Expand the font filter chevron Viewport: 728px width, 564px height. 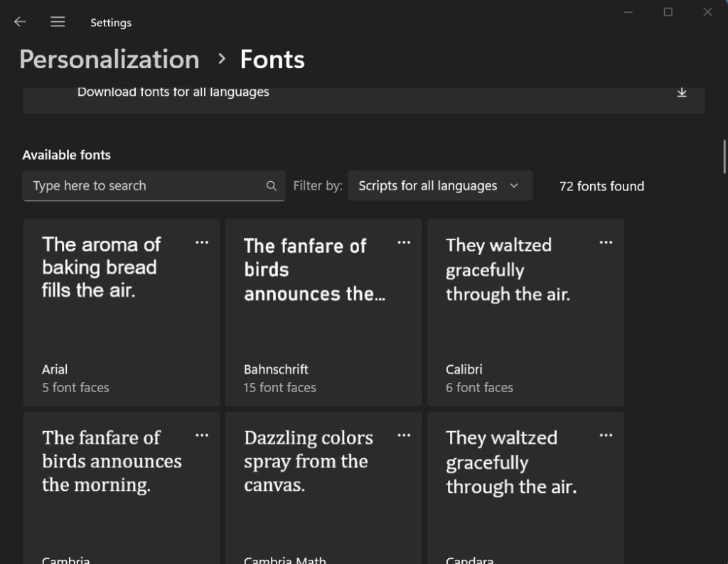click(x=514, y=185)
